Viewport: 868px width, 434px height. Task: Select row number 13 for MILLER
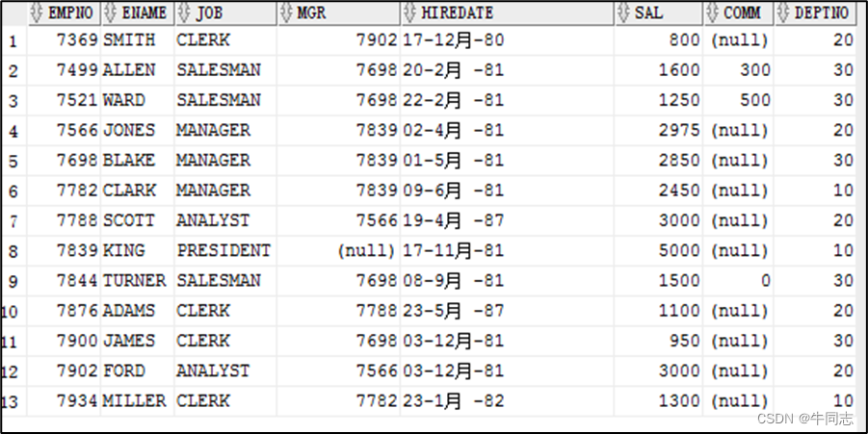pyautogui.click(x=13, y=401)
